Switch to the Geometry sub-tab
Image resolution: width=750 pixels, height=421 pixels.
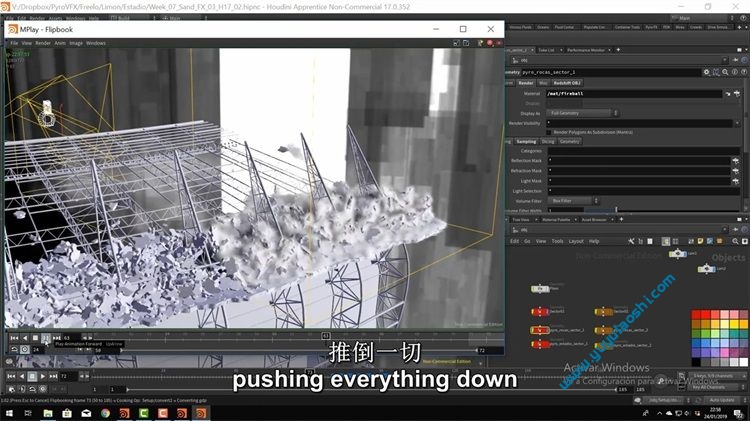569,142
